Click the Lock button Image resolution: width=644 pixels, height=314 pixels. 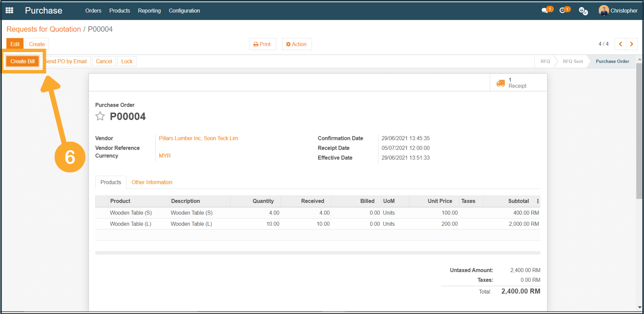[x=127, y=61]
